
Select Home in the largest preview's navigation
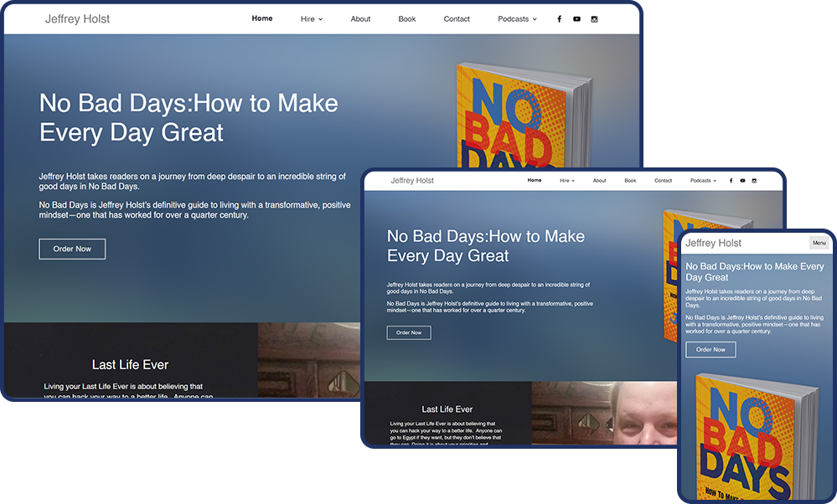(262, 18)
